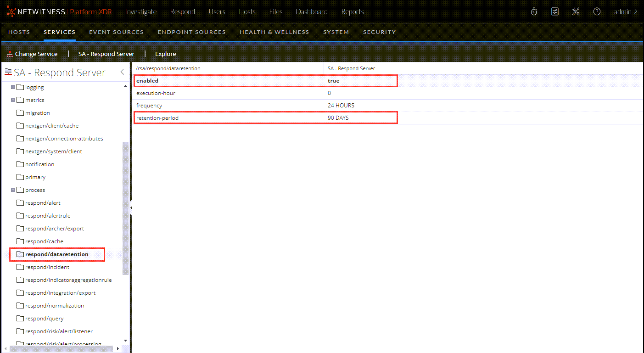Open the HEALTH & WELLNESS tab
The image size is (644, 353).
coord(274,32)
